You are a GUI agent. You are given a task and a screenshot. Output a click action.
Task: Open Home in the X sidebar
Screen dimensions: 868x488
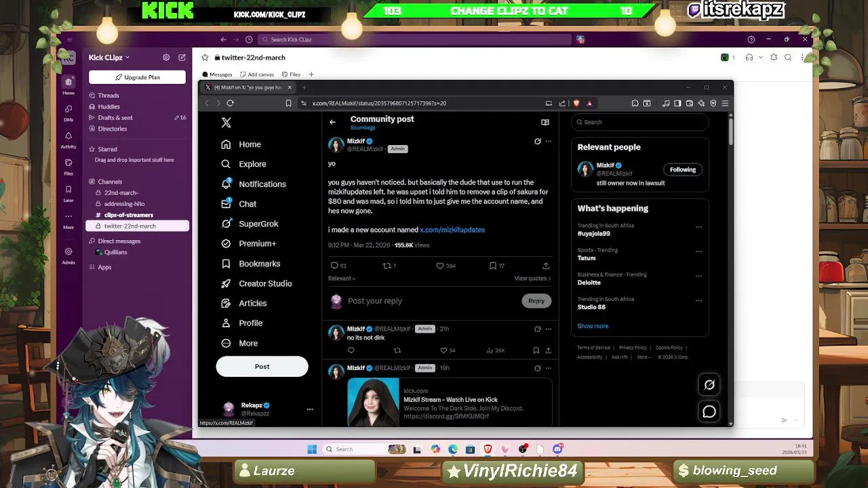pyautogui.click(x=241, y=144)
